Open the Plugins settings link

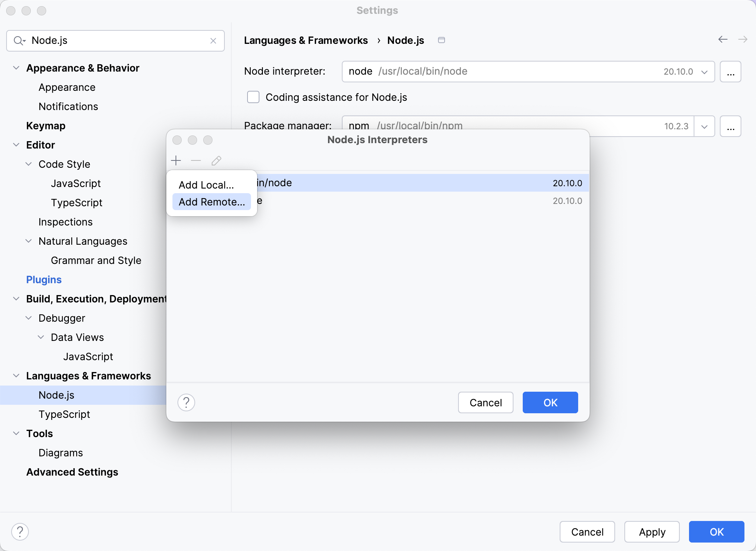tap(43, 279)
